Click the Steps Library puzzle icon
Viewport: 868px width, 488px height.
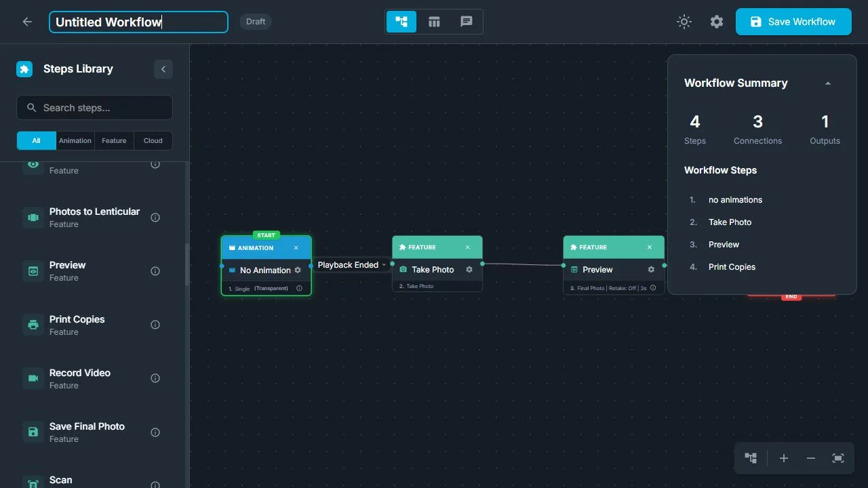24,69
